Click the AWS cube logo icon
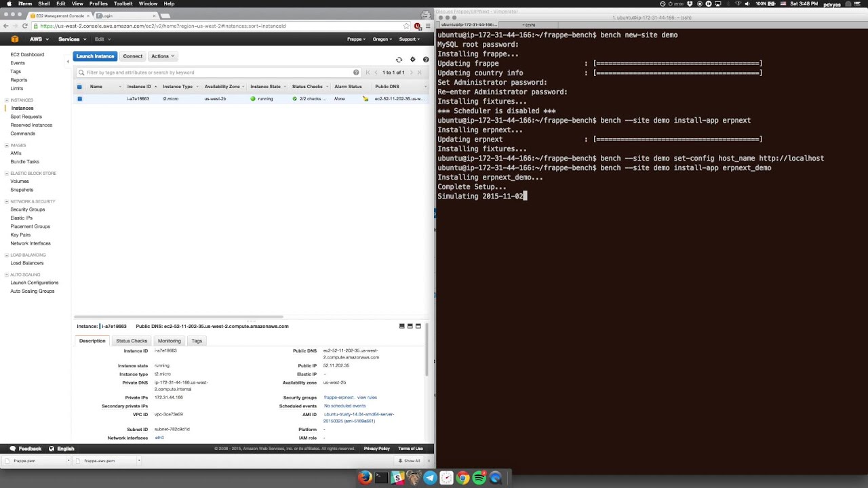This screenshot has width=868, height=488. pyautogui.click(x=15, y=39)
